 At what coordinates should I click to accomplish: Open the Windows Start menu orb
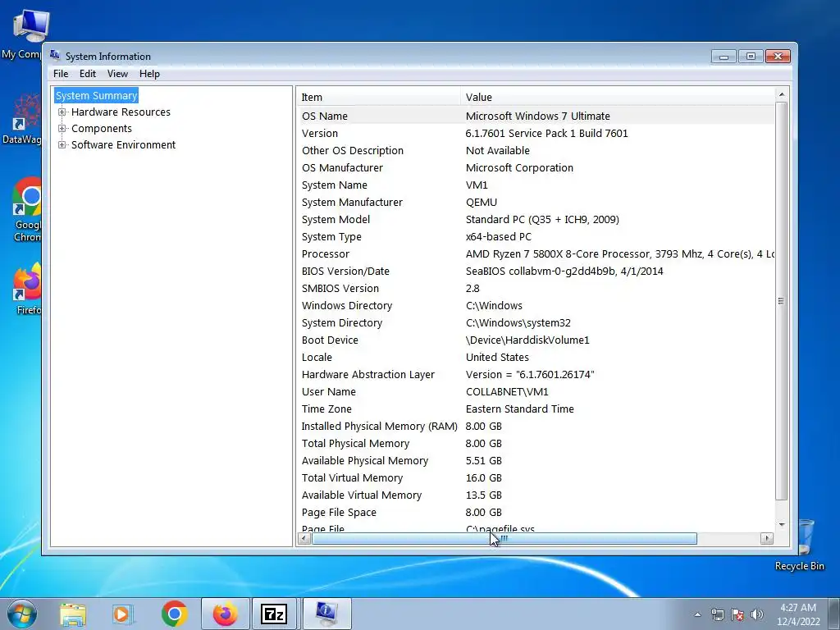pyautogui.click(x=21, y=614)
